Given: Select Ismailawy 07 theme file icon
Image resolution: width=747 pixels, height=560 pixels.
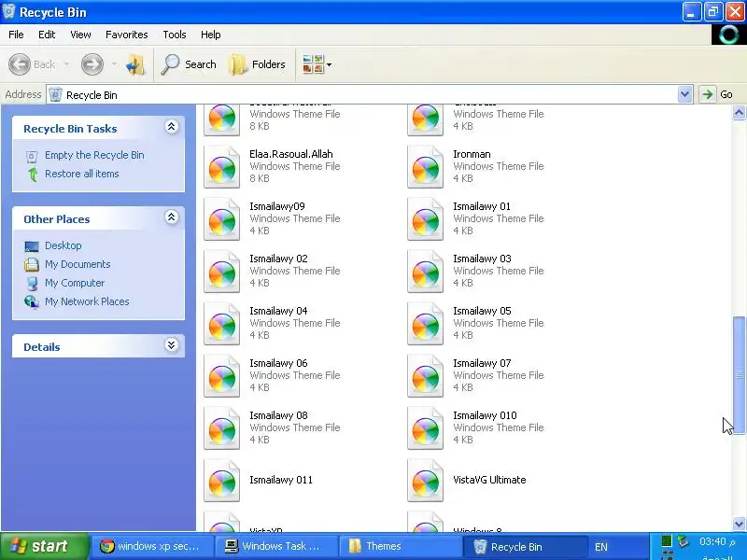Looking at the screenshot, I should tap(426, 377).
